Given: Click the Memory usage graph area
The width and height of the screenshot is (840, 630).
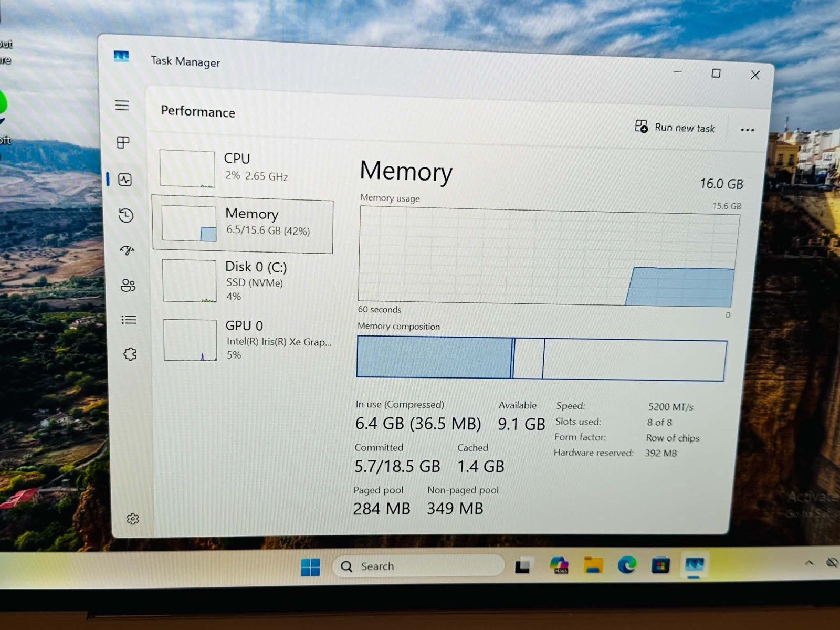Looking at the screenshot, I should 549,257.
